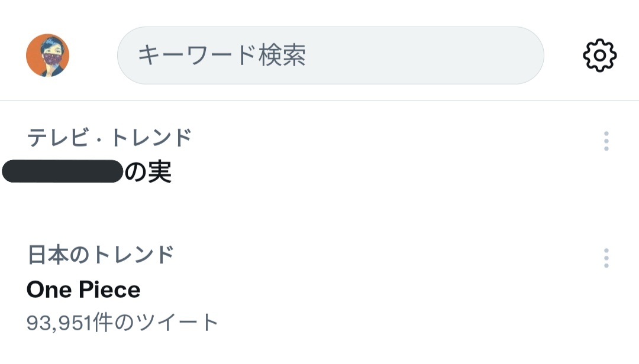Tap the masked-face avatar picture
Image resolution: width=639 pixels, height=364 pixels.
48,56
